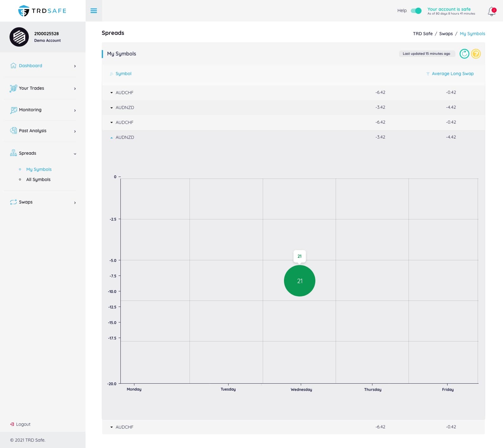503x448 pixels.
Task: Click the Tuesday axis label
Action: pos(228,389)
